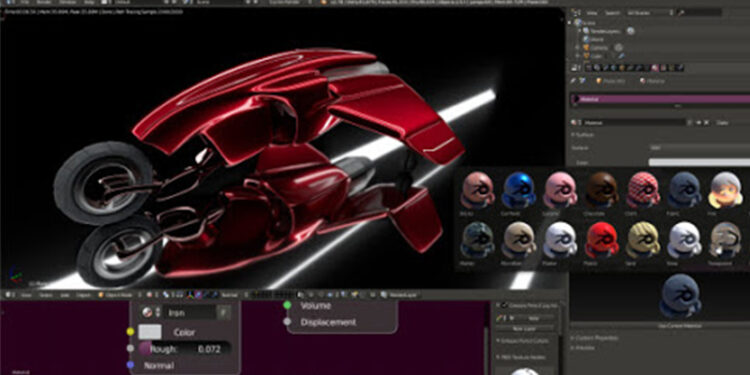The width and height of the screenshot is (750, 375).
Task: Open the Add menu in viewport header
Action: click(x=65, y=295)
